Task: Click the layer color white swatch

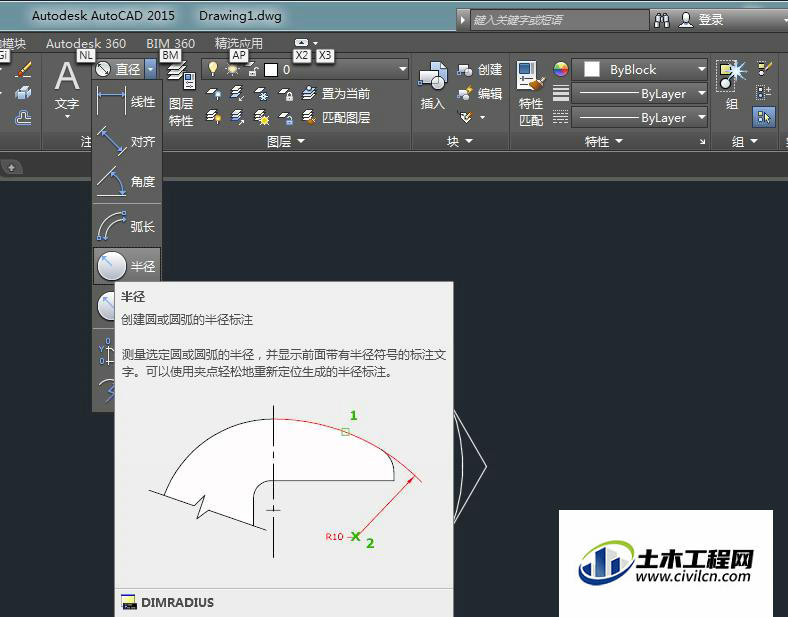Action: (271, 70)
